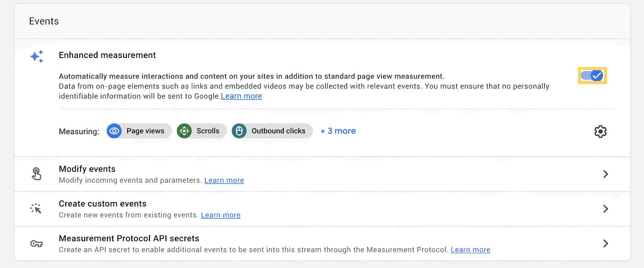Image resolution: width=644 pixels, height=268 pixels.
Task: Click the API secrets key icon
Action: tap(37, 243)
